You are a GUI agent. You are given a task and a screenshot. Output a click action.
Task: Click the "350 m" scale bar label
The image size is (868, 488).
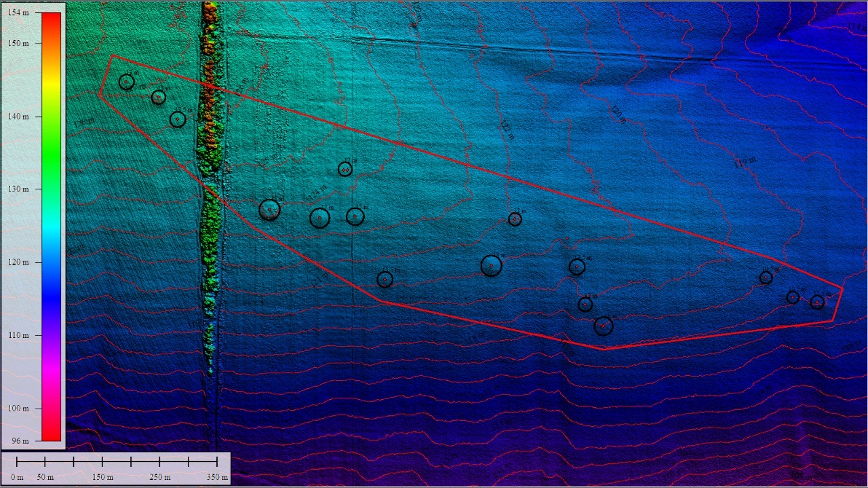[x=217, y=478]
